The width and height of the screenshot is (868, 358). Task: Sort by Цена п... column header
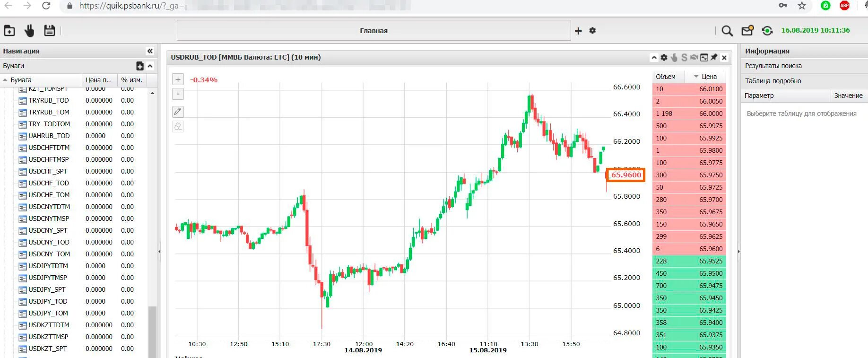pyautogui.click(x=99, y=80)
